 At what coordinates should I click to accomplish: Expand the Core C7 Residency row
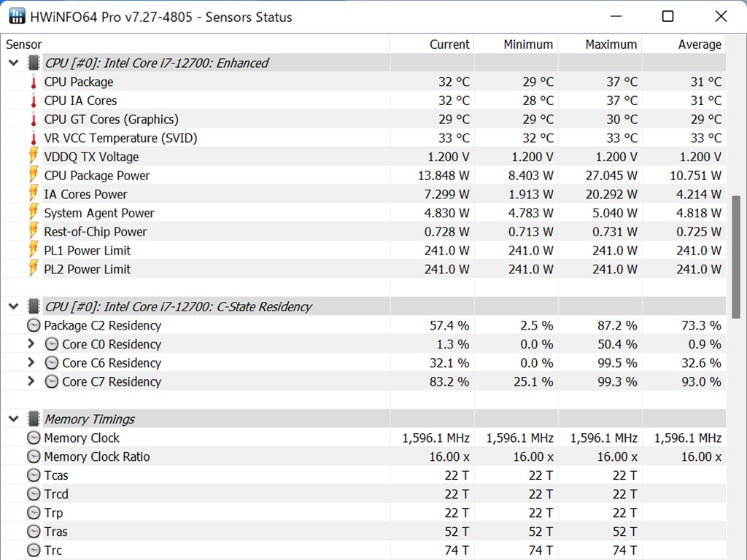(x=31, y=381)
